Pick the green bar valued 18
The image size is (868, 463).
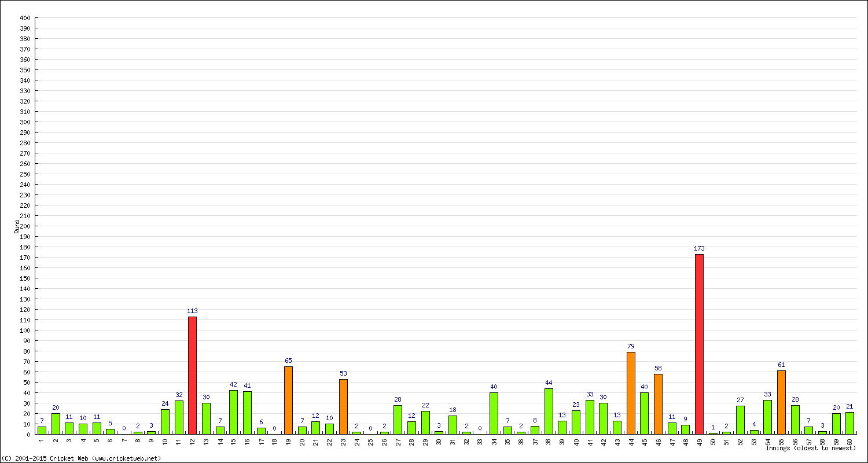tap(453, 425)
